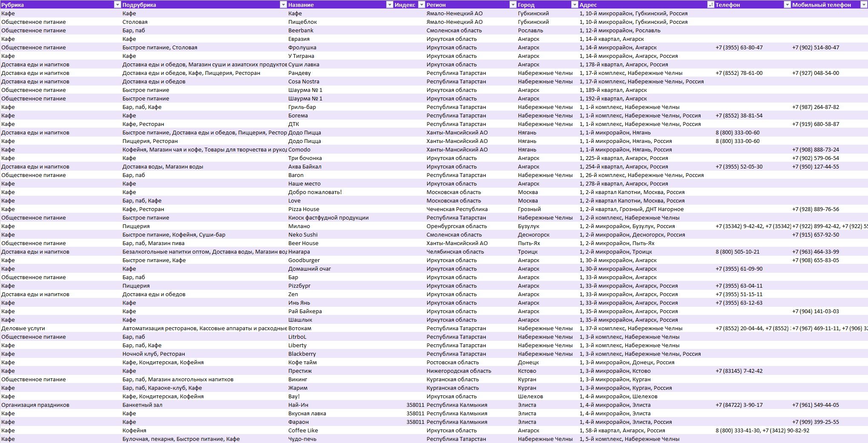Open the Город column filter dropdown
The width and height of the screenshot is (868, 443).
click(x=575, y=5)
